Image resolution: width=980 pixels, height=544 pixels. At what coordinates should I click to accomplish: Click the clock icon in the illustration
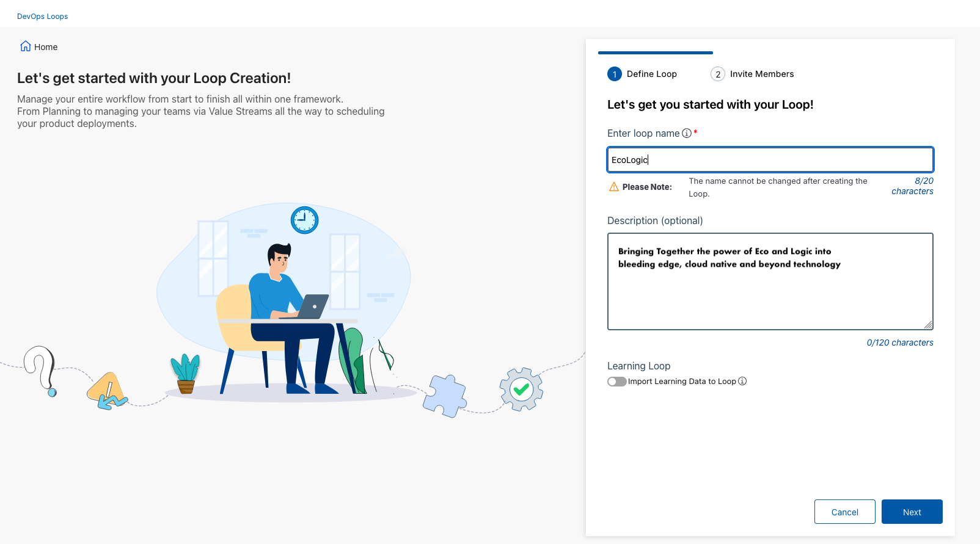[x=304, y=220]
